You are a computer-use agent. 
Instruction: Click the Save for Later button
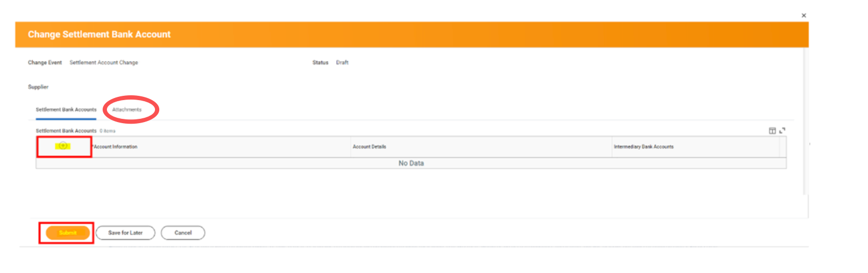[125, 233]
